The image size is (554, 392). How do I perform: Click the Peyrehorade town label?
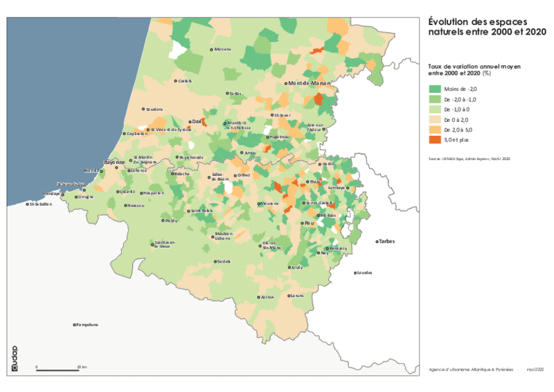191,157
